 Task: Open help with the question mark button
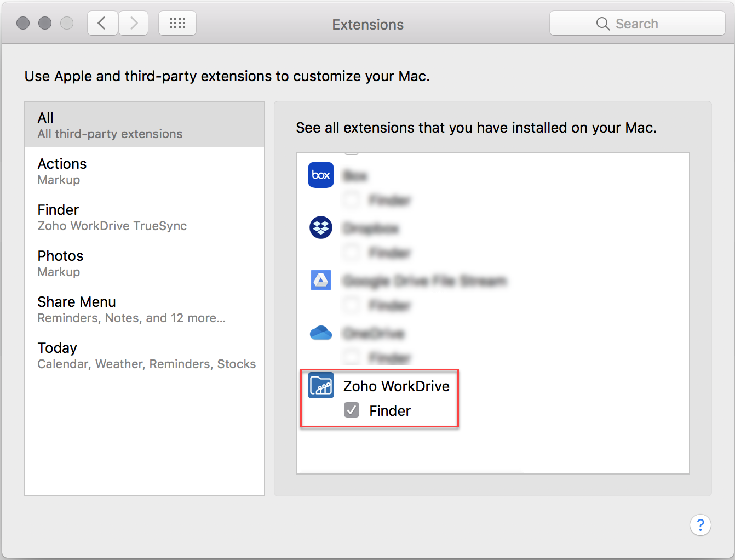pyautogui.click(x=700, y=525)
